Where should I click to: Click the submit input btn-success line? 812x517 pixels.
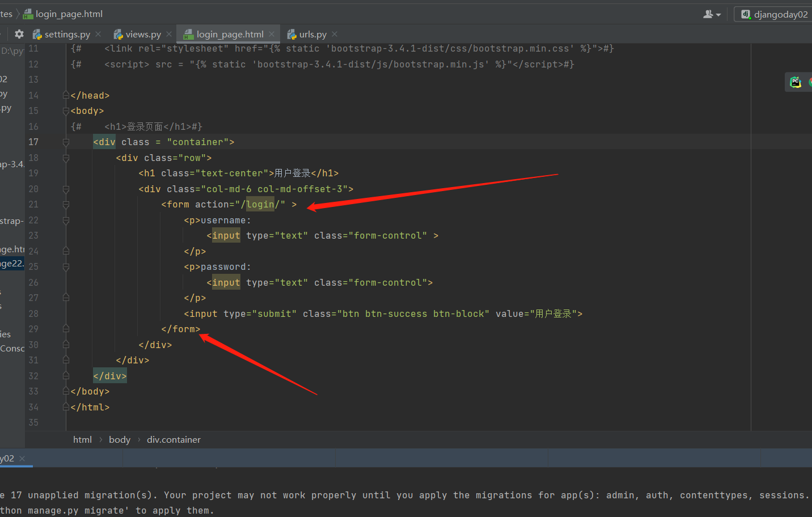pos(383,314)
